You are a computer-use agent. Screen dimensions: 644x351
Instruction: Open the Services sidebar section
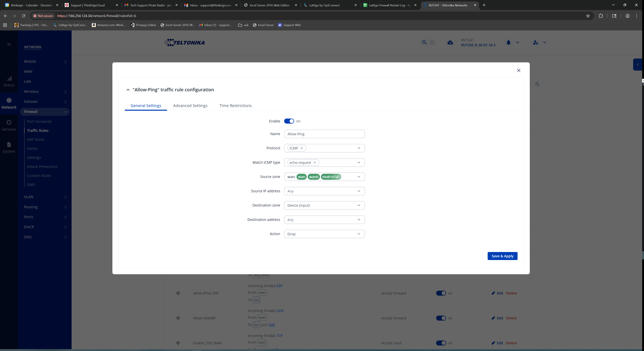[x=9, y=125]
